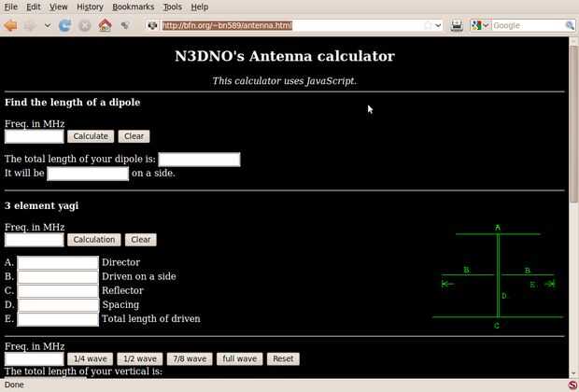Click the 'Done' status bar text
The height and width of the screenshot is (392, 579).
(14, 385)
